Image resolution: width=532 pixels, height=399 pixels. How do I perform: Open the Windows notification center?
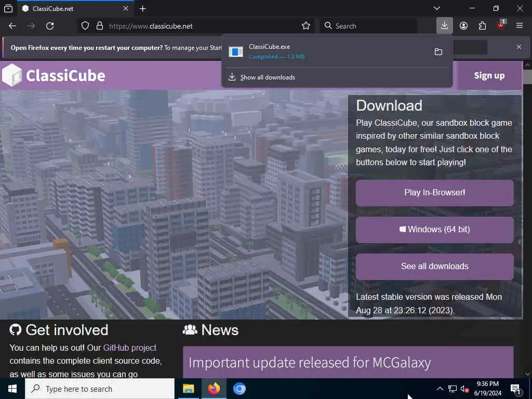point(515,389)
